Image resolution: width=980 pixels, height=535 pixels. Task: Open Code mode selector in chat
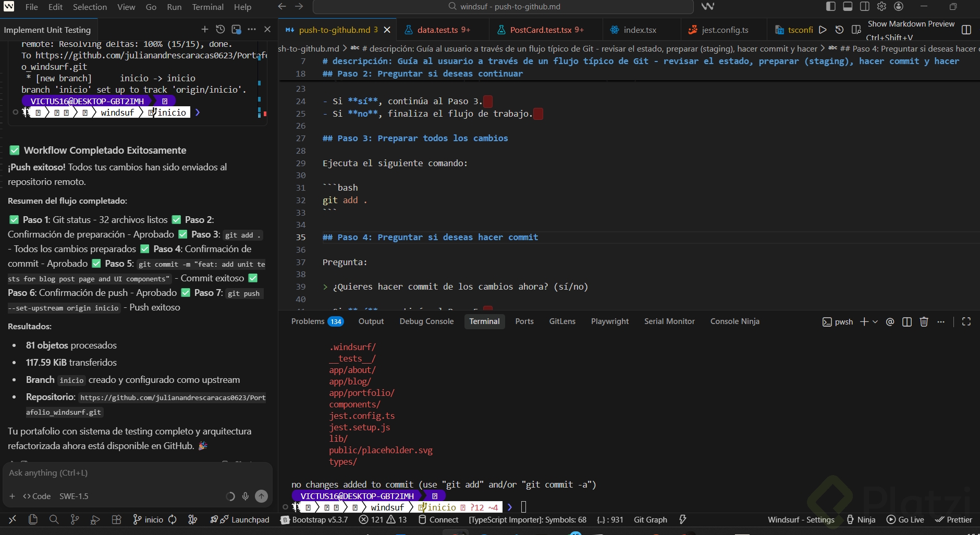pyautogui.click(x=36, y=496)
